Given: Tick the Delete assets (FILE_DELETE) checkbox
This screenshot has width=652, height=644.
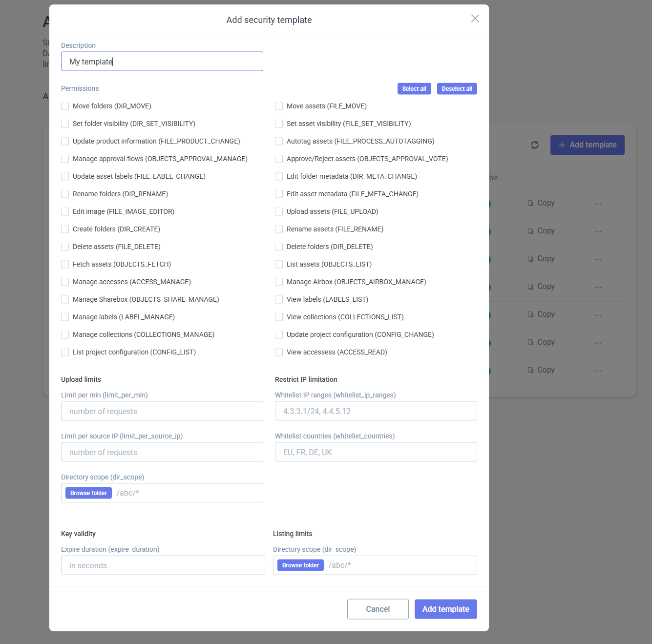Looking at the screenshot, I should point(65,247).
